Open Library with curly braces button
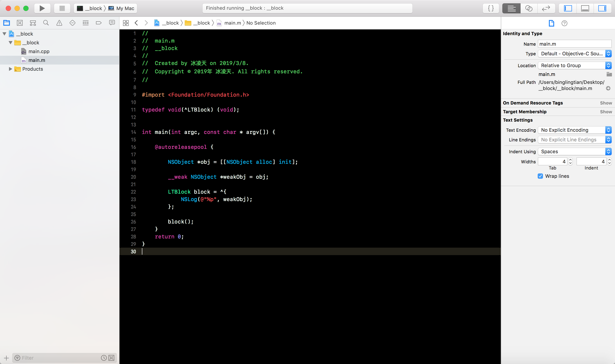The image size is (615, 364). [491, 8]
